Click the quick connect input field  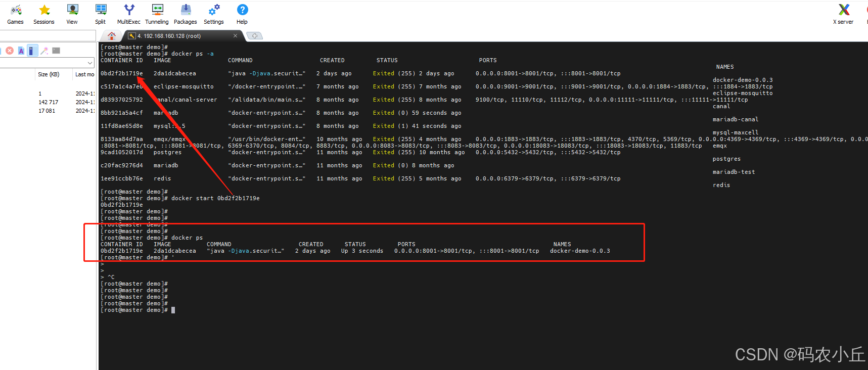(x=48, y=35)
